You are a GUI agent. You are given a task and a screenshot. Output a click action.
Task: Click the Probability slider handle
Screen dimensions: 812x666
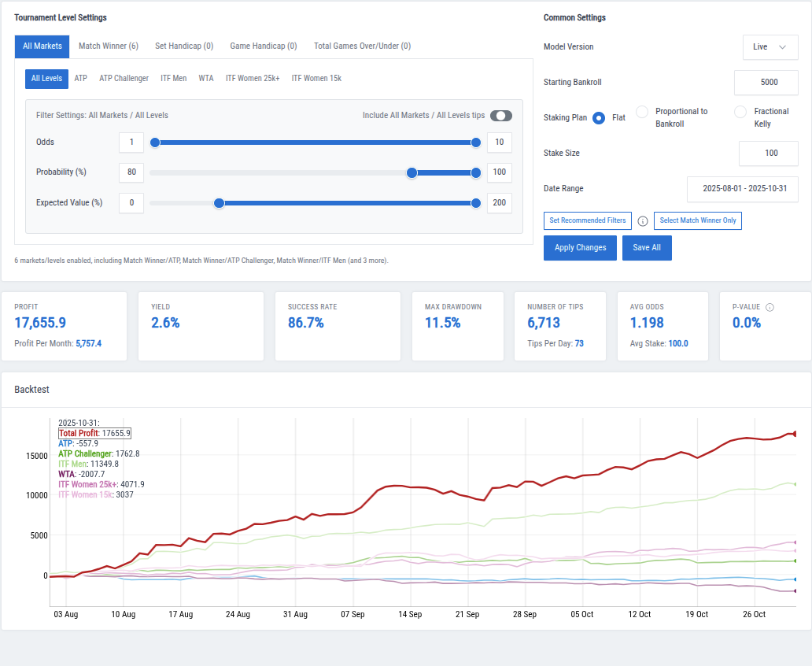412,172
